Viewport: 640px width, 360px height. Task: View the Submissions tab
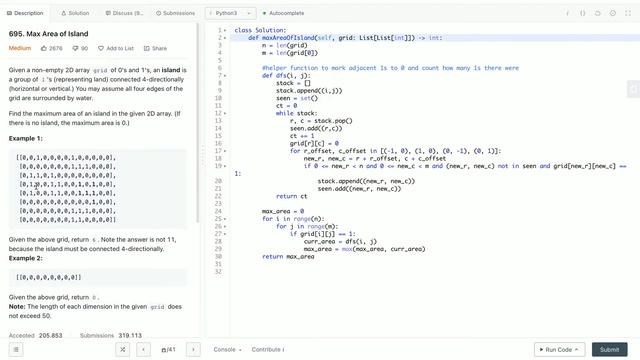176,13
